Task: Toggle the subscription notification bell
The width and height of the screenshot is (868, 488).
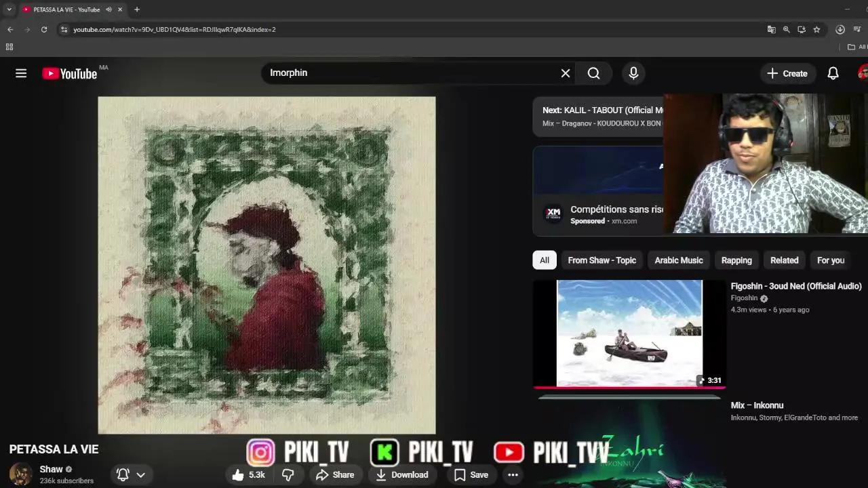Action: point(123,475)
